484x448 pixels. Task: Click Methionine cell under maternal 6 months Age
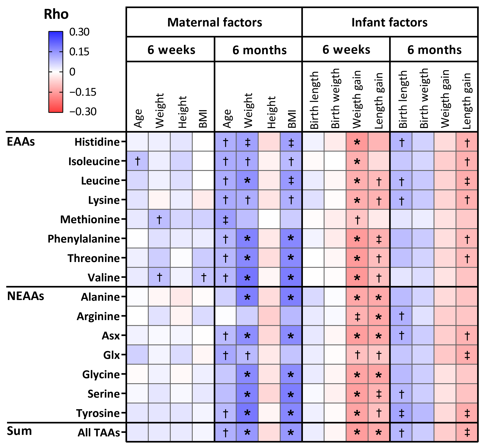point(225,219)
